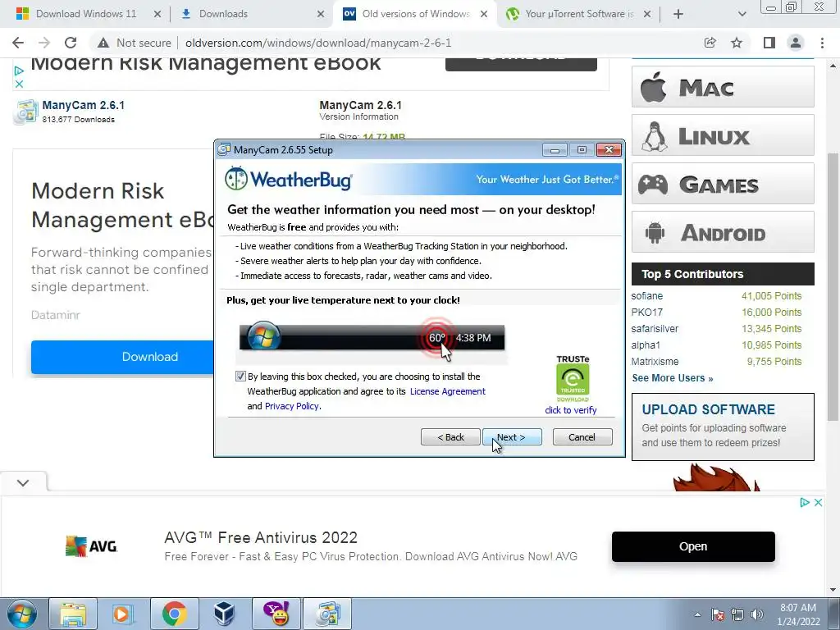Uncheck the WeatherBug install checkbox
Viewport: 840px width, 630px height.
click(x=240, y=376)
